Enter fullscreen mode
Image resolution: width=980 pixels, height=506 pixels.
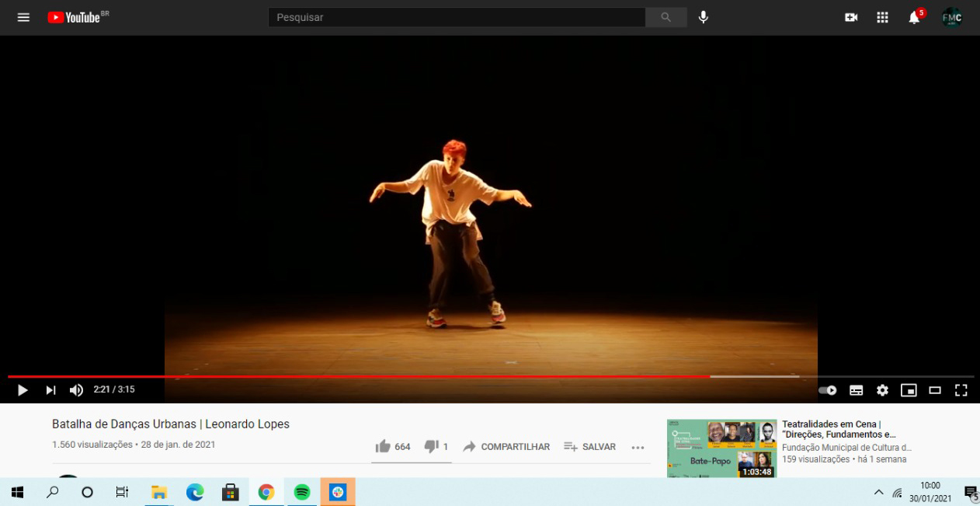(x=961, y=390)
